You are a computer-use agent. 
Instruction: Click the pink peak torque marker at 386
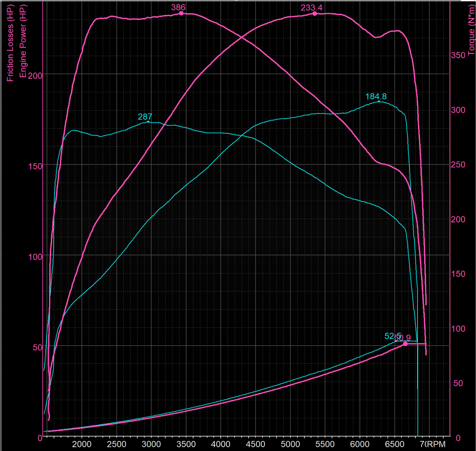click(181, 13)
